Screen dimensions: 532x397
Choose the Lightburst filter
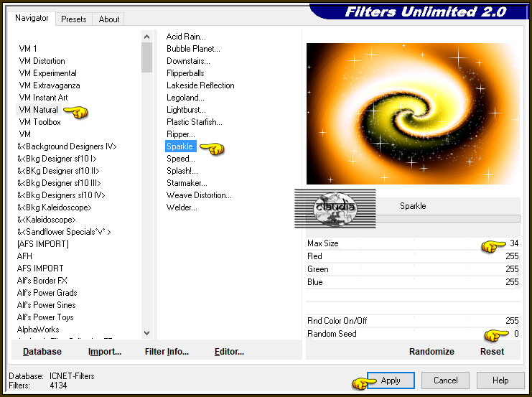[186, 110]
